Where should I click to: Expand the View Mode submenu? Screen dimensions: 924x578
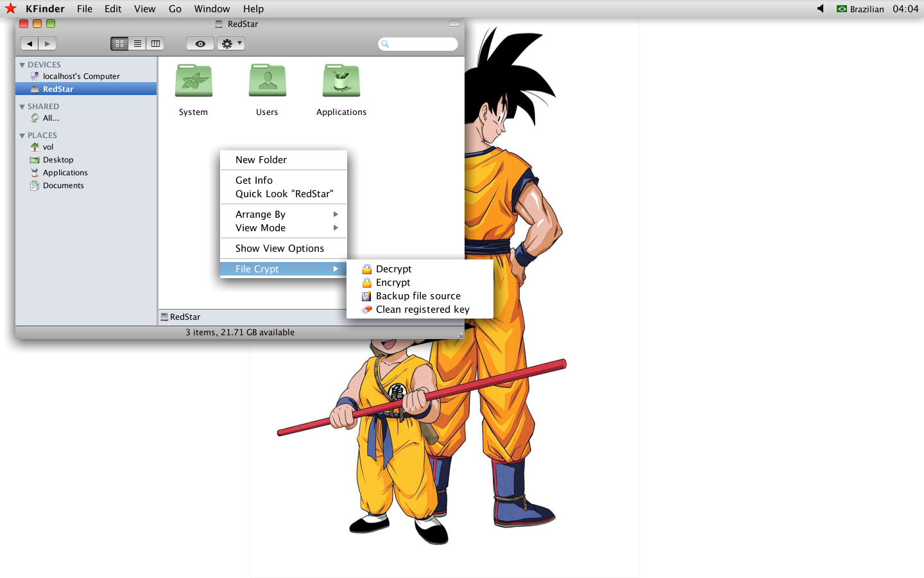(x=284, y=228)
